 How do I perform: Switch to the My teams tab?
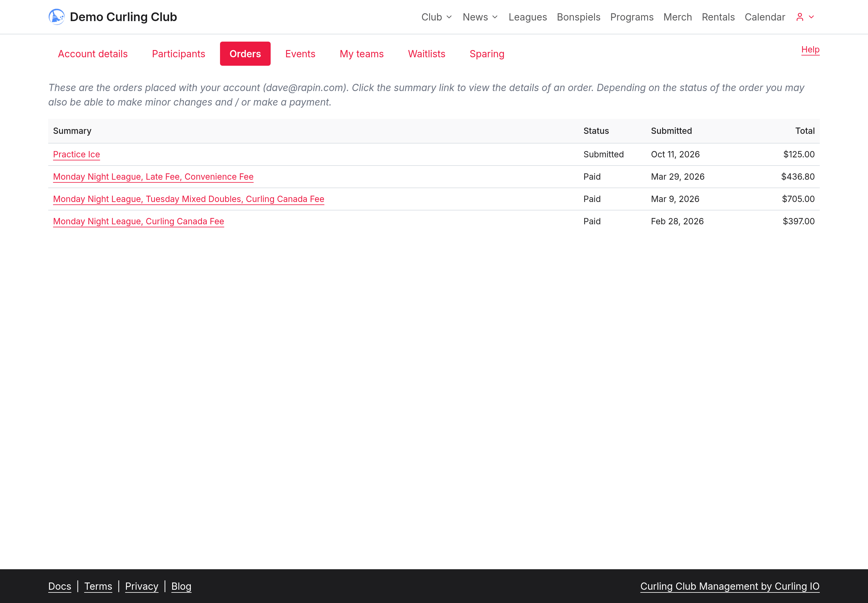(361, 54)
